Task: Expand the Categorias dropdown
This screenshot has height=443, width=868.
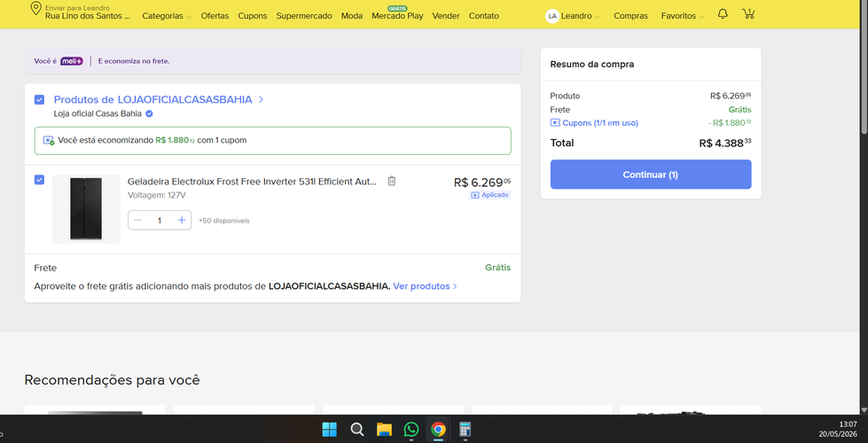Action: pyautogui.click(x=167, y=16)
